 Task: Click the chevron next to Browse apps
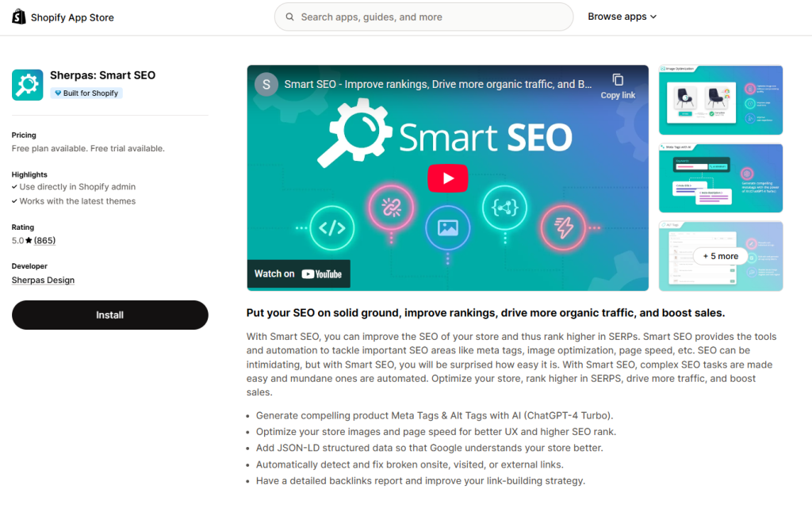click(x=655, y=17)
